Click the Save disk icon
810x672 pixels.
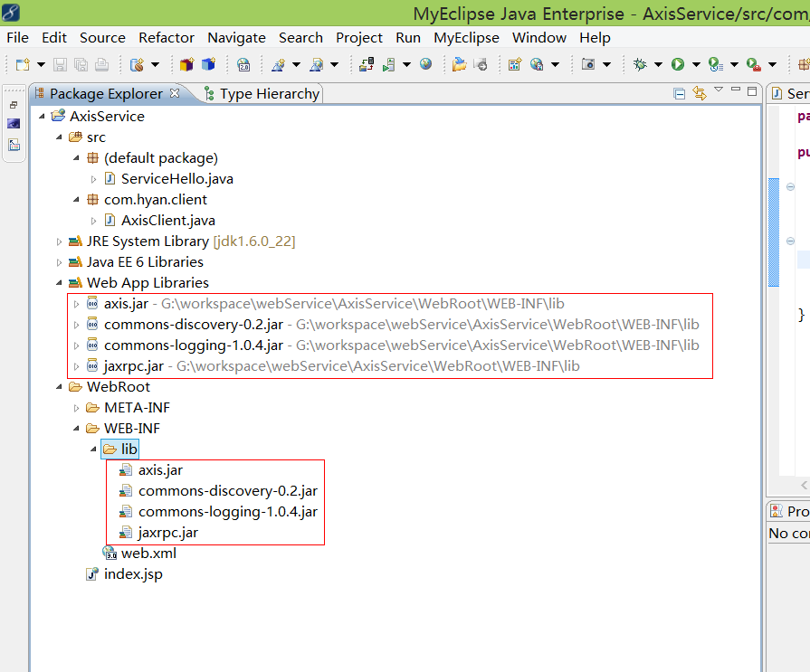tap(61, 64)
